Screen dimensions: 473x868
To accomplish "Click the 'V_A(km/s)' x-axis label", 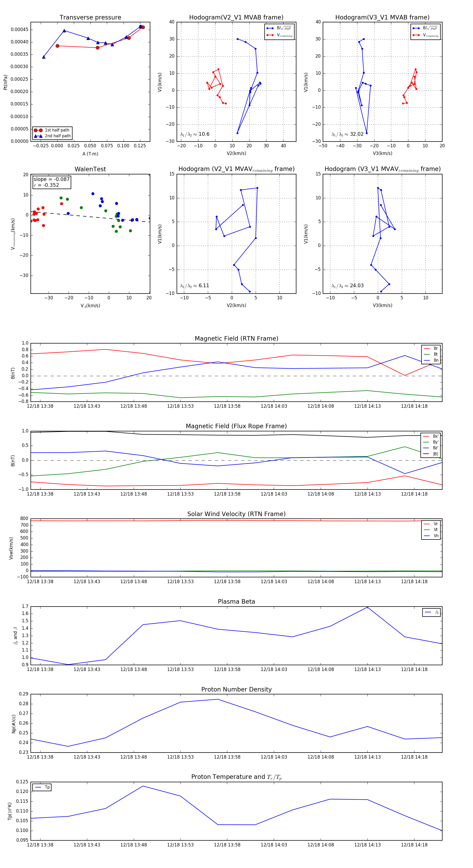I will (90, 306).
